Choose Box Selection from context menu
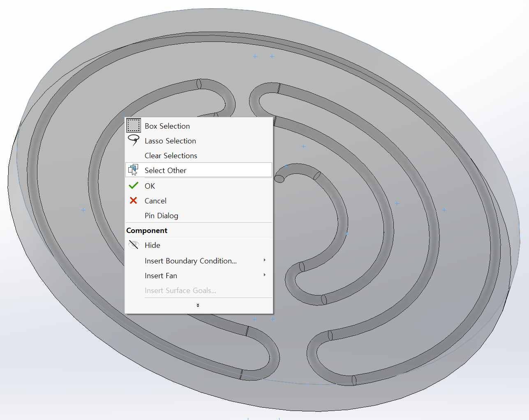Image resolution: width=529 pixels, height=420 pixels. point(199,126)
